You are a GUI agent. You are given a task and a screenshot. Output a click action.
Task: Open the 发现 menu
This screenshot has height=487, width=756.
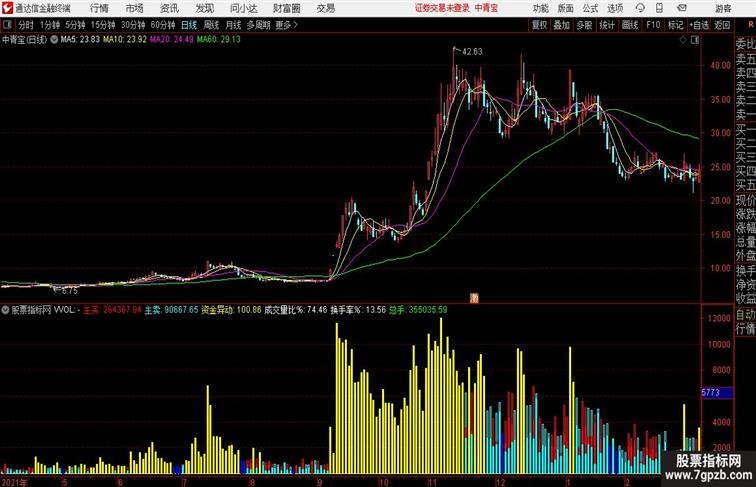point(204,8)
